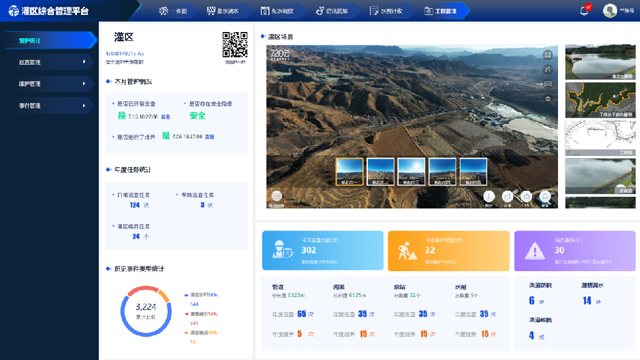The height and width of the screenshot is (360, 640).
Task: Click the 历史事件类型统计 section heading
Action: click(x=139, y=269)
